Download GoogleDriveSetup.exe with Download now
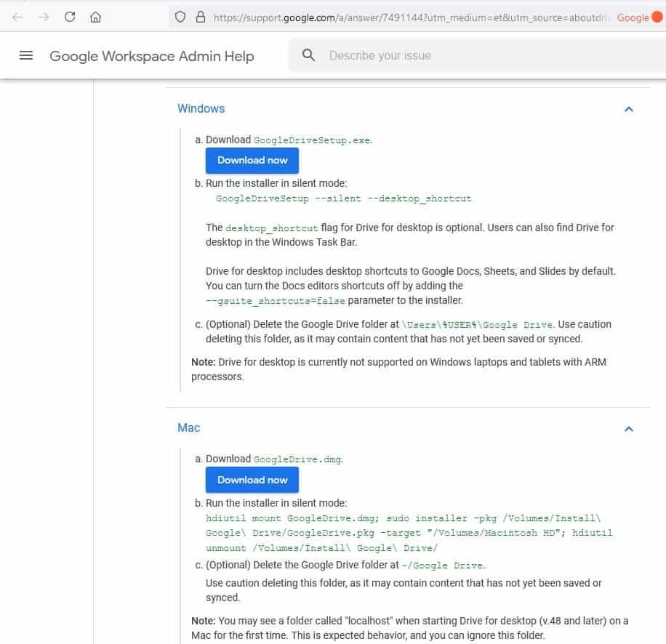The width and height of the screenshot is (666, 644). click(252, 161)
